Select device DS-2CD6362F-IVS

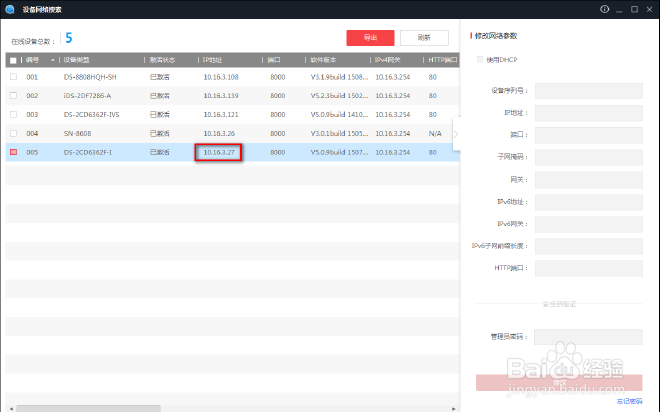(x=91, y=114)
